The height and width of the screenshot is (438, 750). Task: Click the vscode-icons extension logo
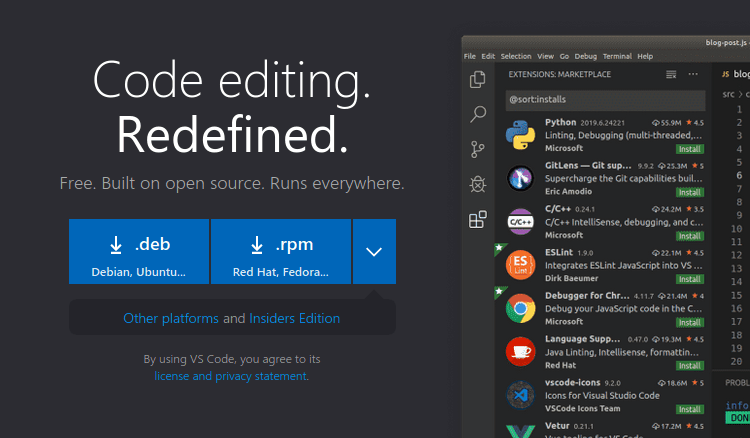[520, 395]
